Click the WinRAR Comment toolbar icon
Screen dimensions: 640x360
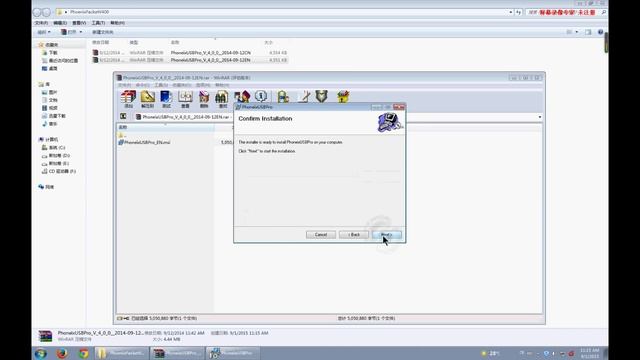tap(303, 97)
